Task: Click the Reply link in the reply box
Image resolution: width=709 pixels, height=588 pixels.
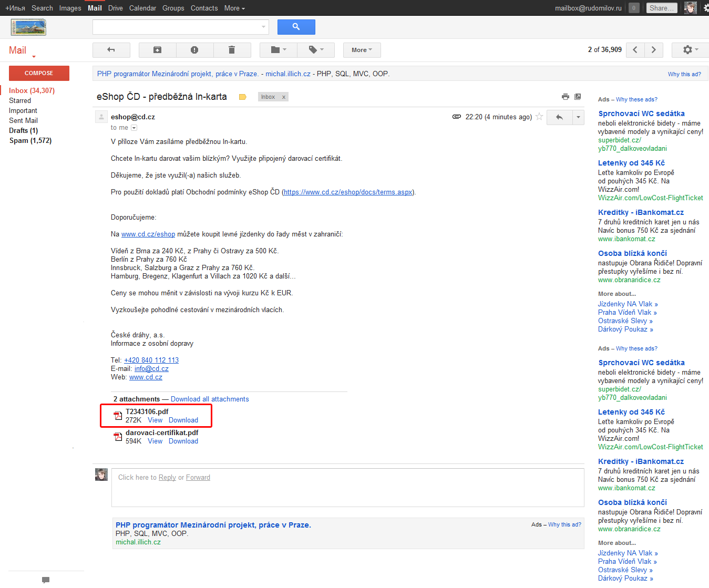Action: (167, 477)
